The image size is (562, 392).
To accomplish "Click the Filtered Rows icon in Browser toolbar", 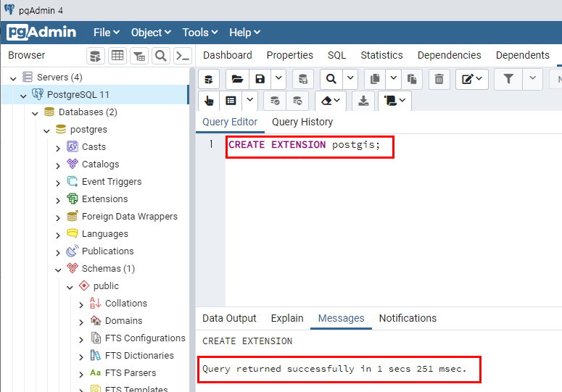I will point(139,56).
